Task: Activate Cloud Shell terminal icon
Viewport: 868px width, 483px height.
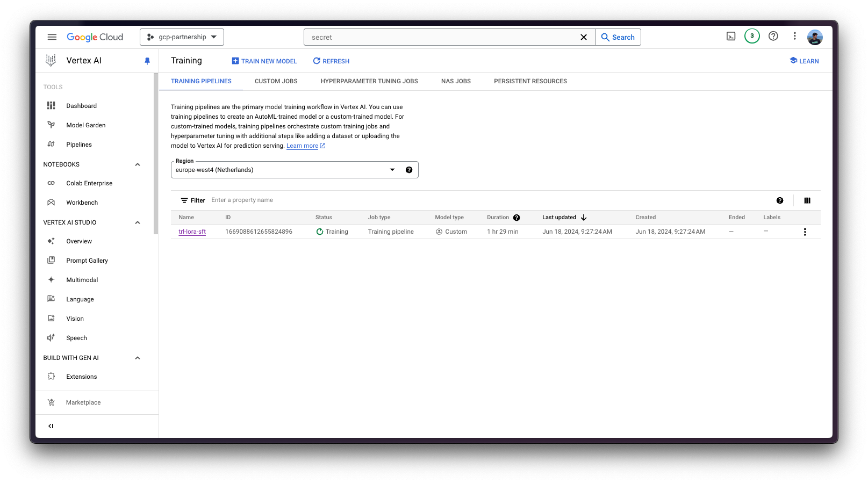Action: pyautogui.click(x=731, y=36)
